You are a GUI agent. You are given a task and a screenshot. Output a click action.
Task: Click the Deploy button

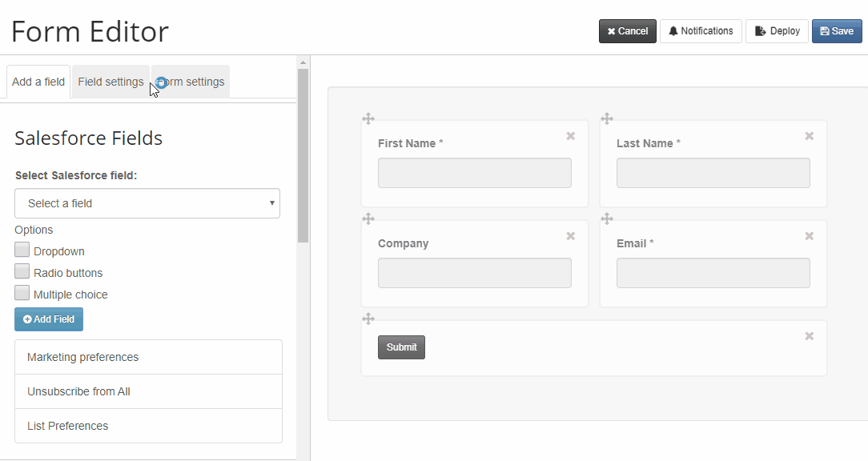click(x=778, y=31)
